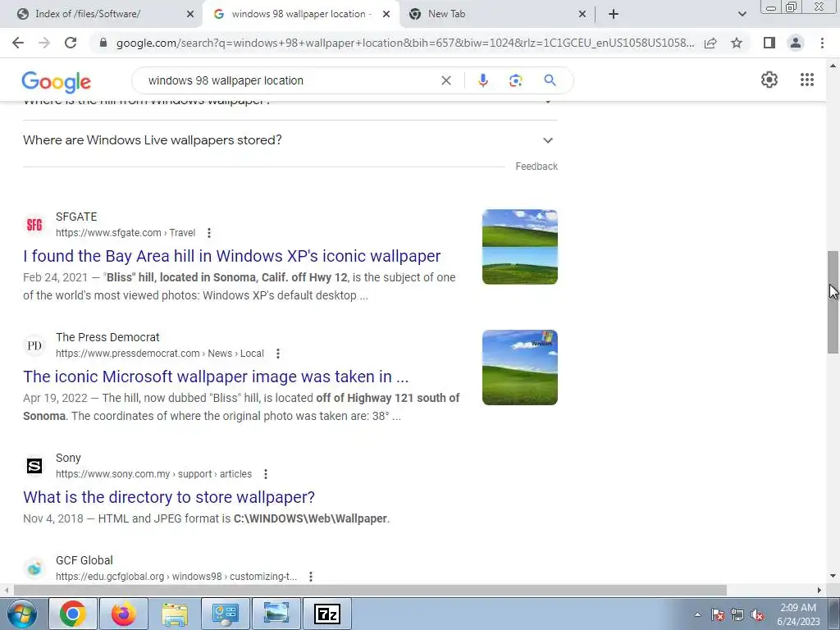The height and width of the screenshot is (630, 840).
Task: Open more options for Sony result
Action: click(265, 474)
